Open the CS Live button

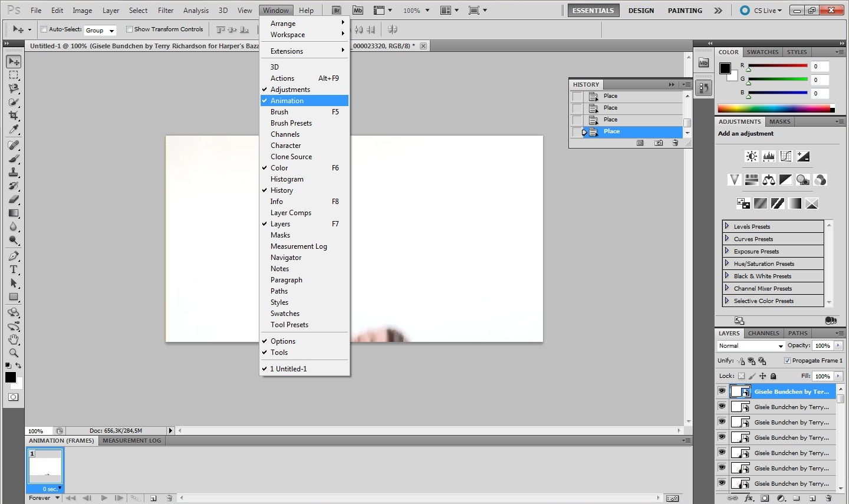[761, 11]
